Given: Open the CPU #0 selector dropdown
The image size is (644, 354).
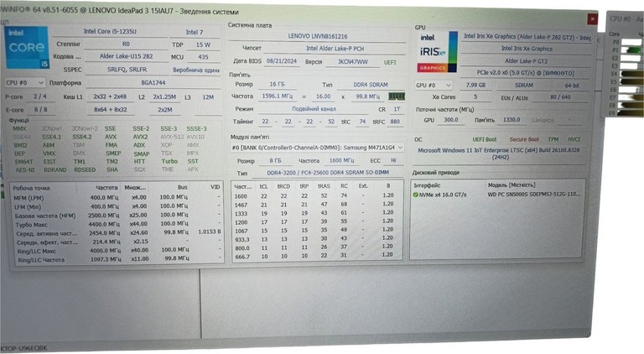Looking at the screenshot, I should (x=25, y=83).
